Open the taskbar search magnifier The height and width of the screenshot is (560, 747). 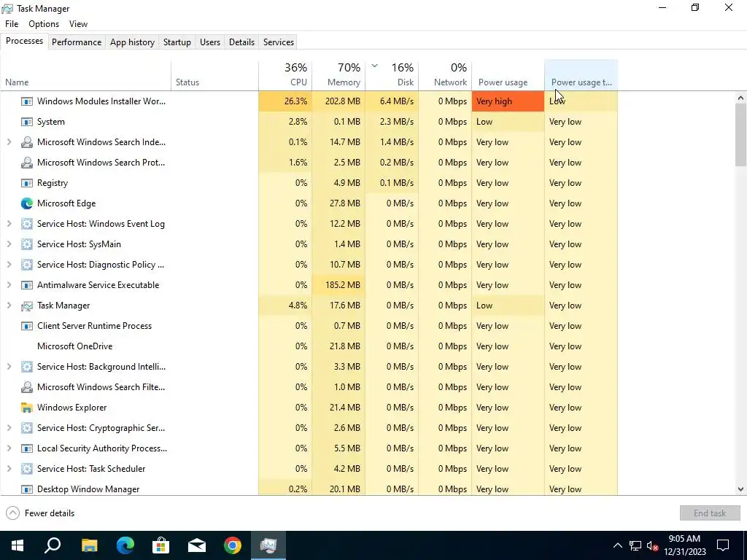coord(53,545)
